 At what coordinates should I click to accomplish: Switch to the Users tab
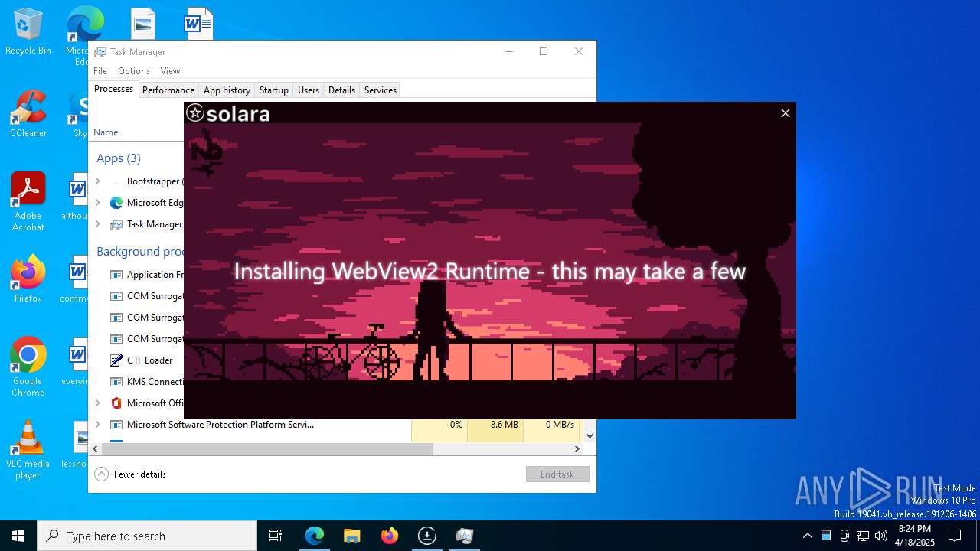(309, 90)
